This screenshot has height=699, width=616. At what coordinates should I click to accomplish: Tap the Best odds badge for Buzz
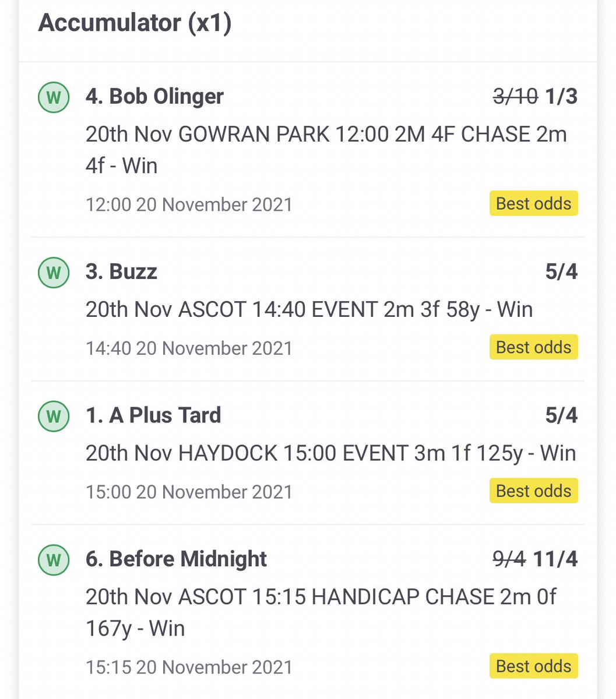pos(533,347)
